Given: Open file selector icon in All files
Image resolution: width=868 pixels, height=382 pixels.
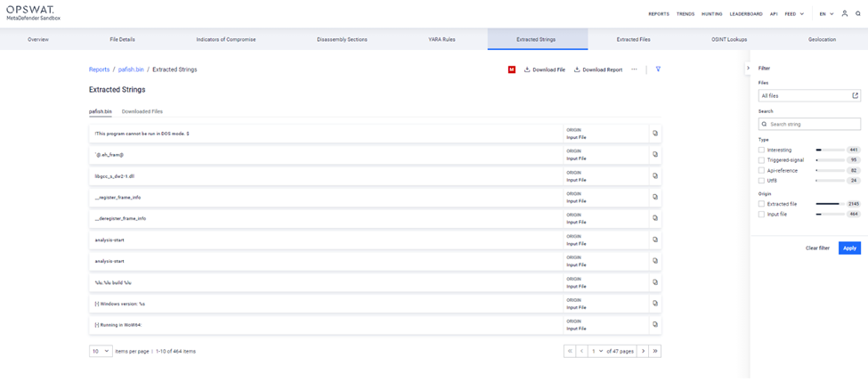Looking at the screenshot, I should 856,96.
